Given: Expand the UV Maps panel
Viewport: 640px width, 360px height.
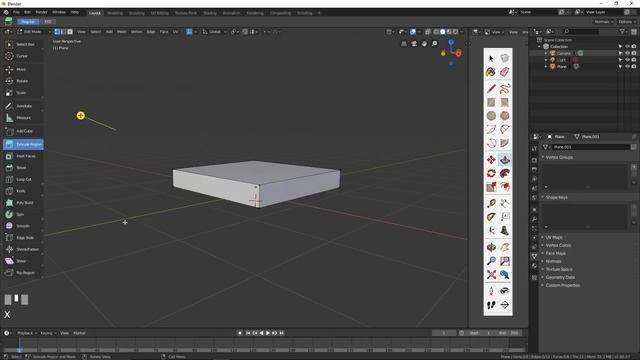Looking at the screenshot, I should pyautogui.click(x=554, y=237).
